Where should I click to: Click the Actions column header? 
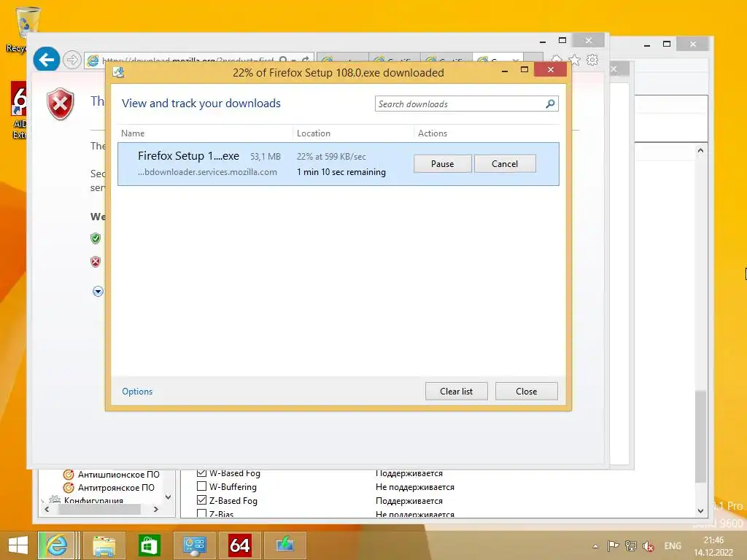coord(433,133)
